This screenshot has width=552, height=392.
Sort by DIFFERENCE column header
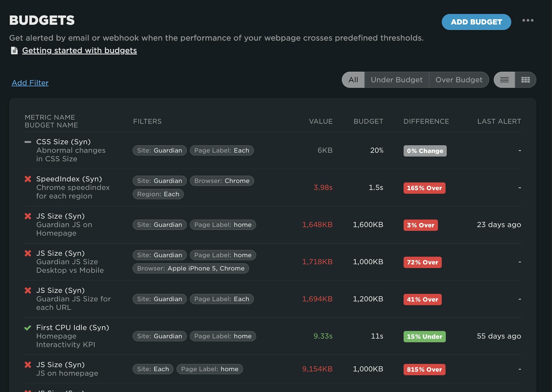[426, 121]
